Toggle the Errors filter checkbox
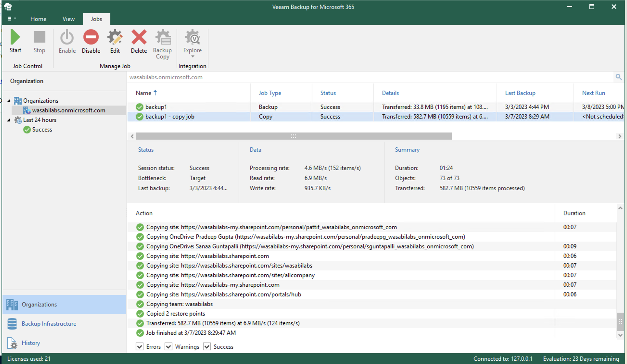 click(139, 347)
